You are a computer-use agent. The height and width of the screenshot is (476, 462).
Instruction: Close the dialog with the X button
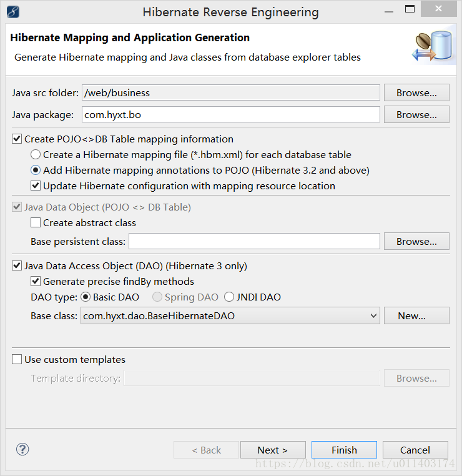pyautogui.click(x=438, y=9)
